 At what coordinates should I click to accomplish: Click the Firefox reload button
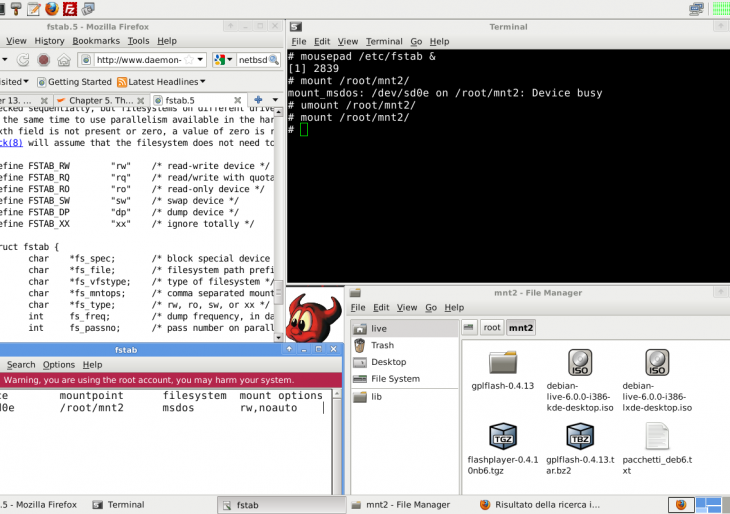click(23, 60)
